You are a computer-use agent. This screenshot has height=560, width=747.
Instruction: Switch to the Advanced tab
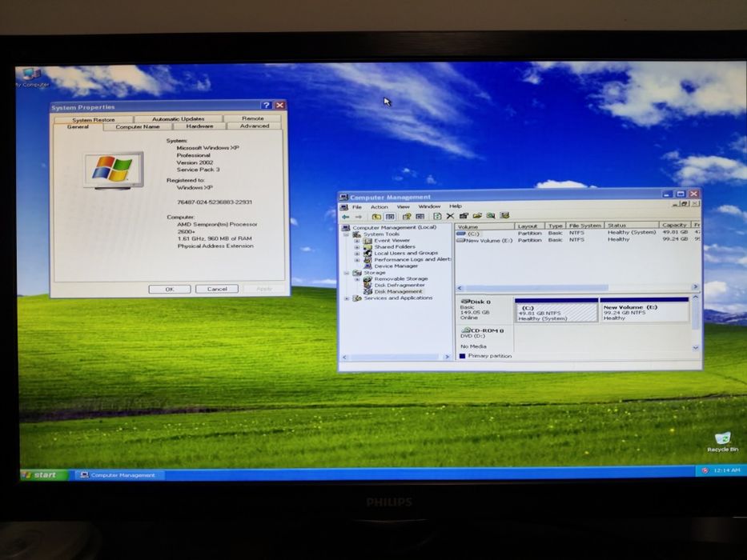pos(255,126)
